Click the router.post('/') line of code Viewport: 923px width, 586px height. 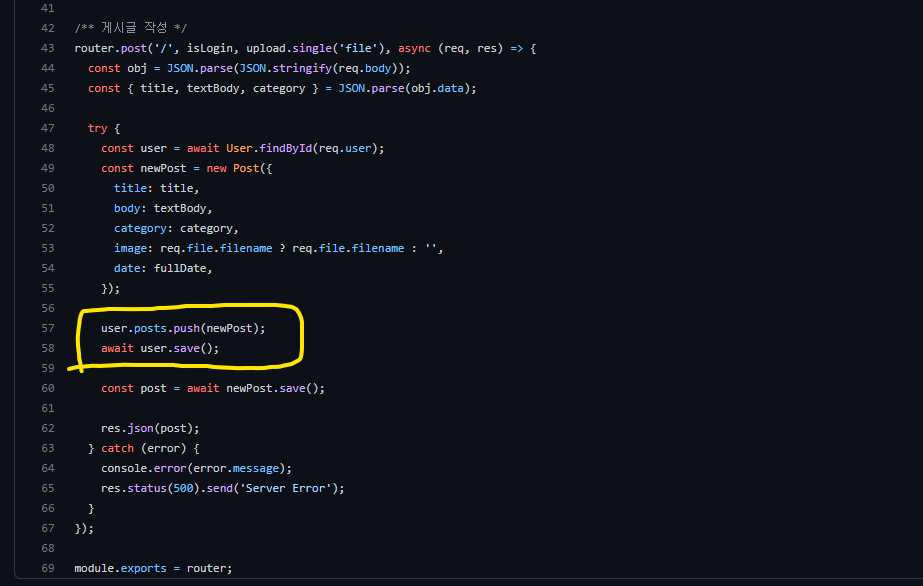point(305,48)
